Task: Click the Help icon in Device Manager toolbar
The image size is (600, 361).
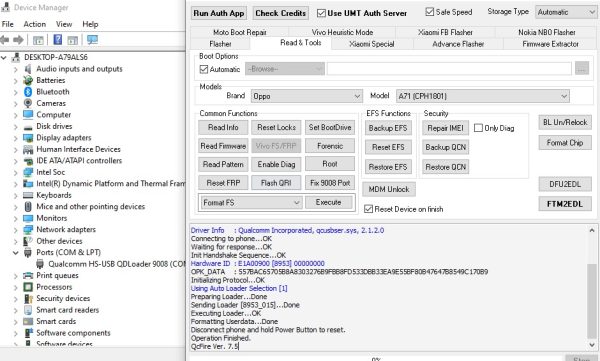Action: 57,39
